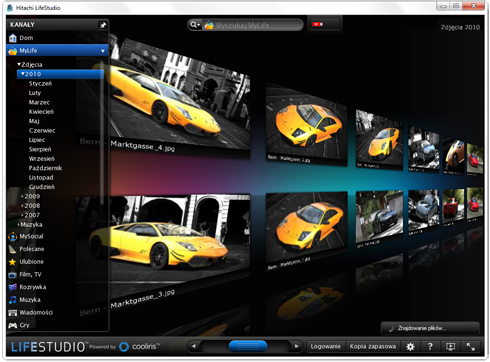This screenshot has height=362, width=490.
Task: Collapse the 2010 tree node
Action: (23, 74)
